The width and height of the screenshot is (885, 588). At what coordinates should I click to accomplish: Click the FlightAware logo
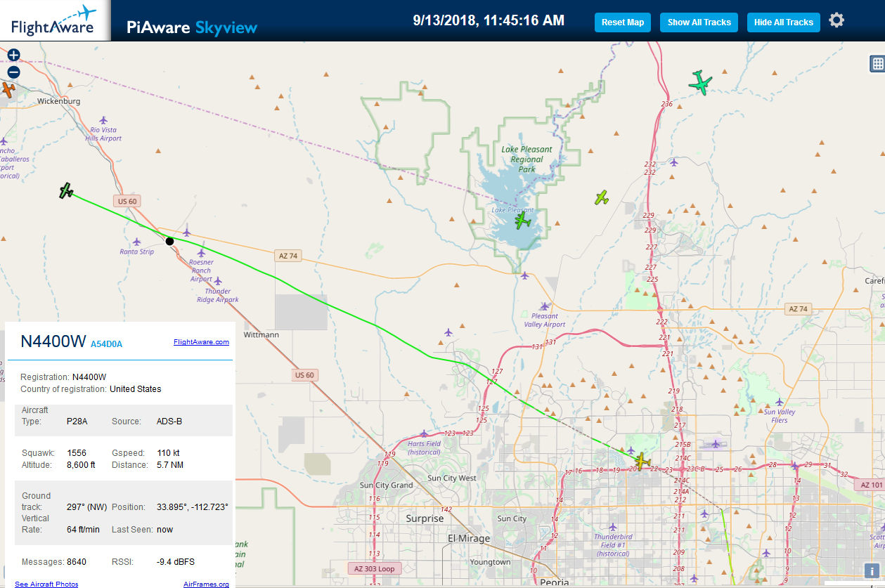pos(56,20)
